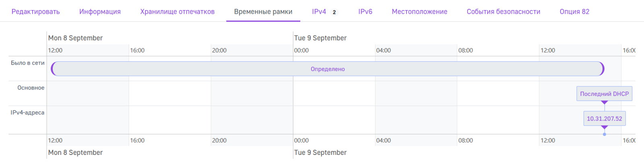Screen dimensions: 644x165
Task: Open События безопасности tab
Action: [x=503, y=12]
